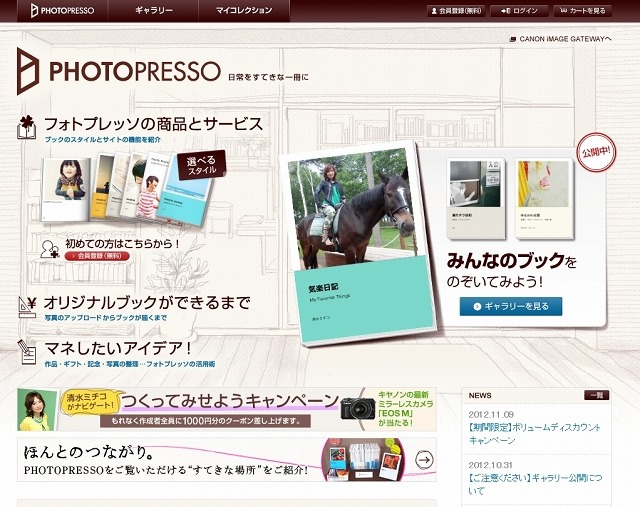This screenshot has width=640, height=507.
Task: Click the ruler and yen icon
Action: (27, 307)
